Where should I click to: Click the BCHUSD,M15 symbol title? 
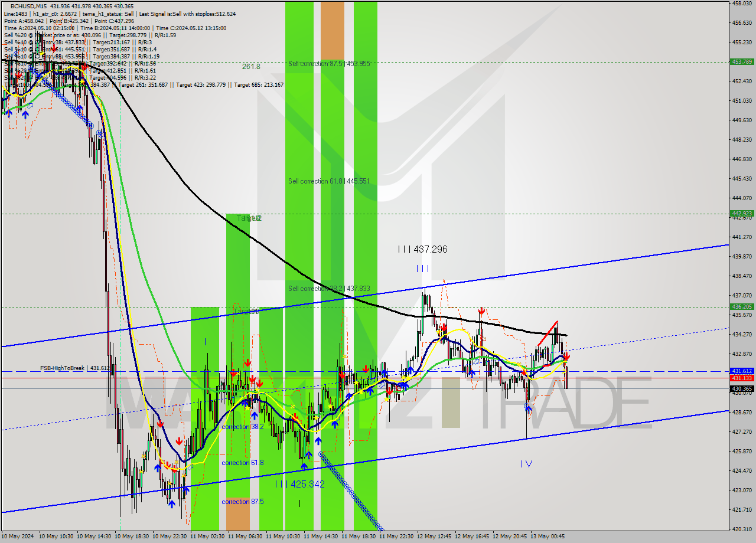click(x=27, y=6)
